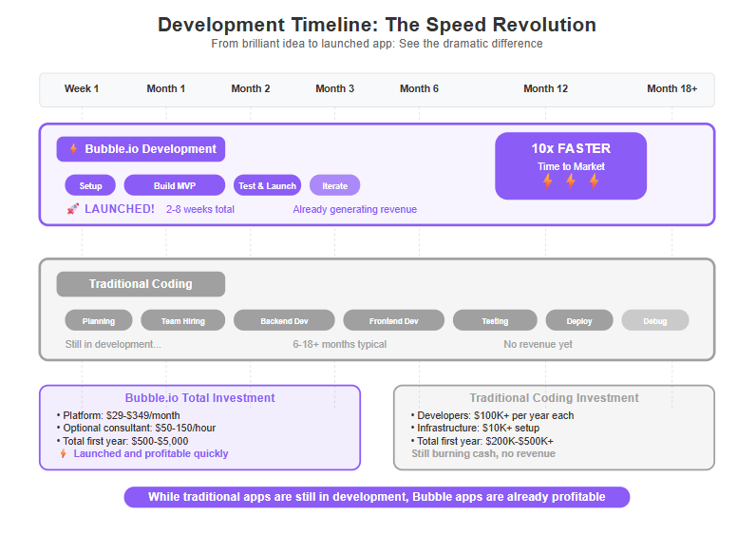Click Already generating revenue text
Screen dimensions: 756x554
355,209
